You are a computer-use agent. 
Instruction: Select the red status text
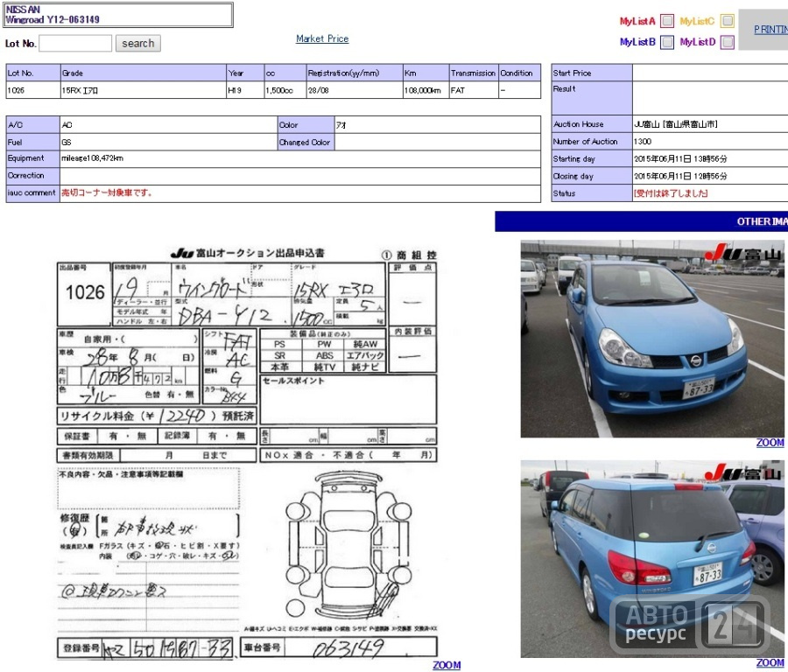coord(671,193)
